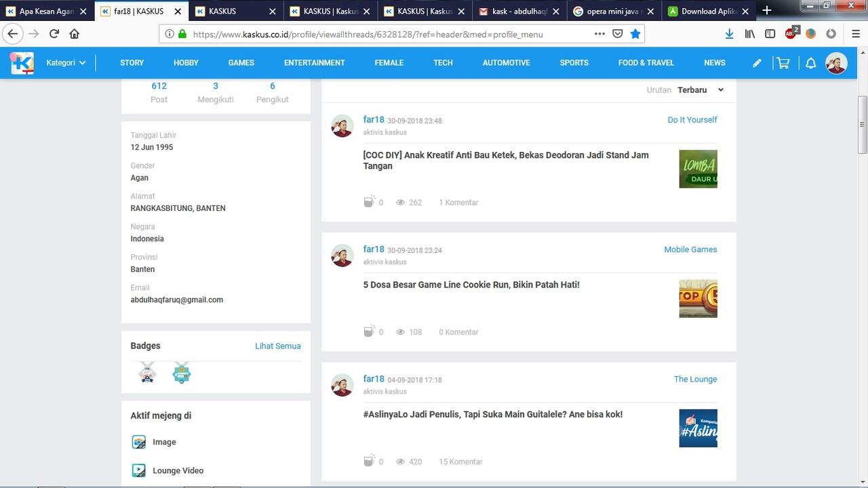The image size is (868, 488).
Task: Click the Kaskus logo icon
Action: click(22, 63)
